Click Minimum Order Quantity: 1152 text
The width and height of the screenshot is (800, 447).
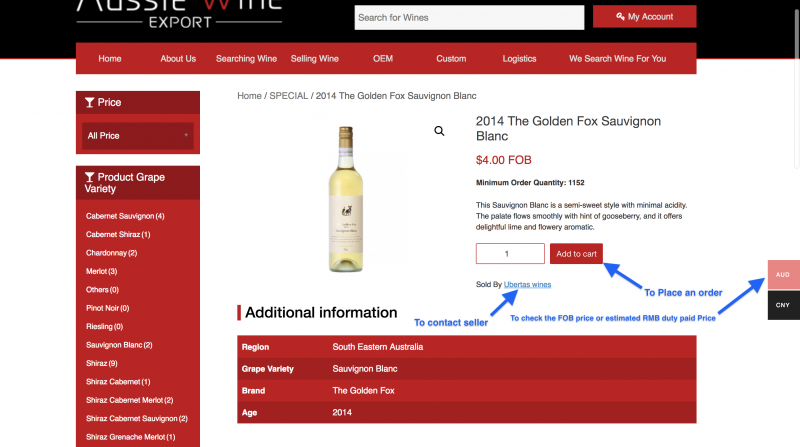[x=530, y=183]
